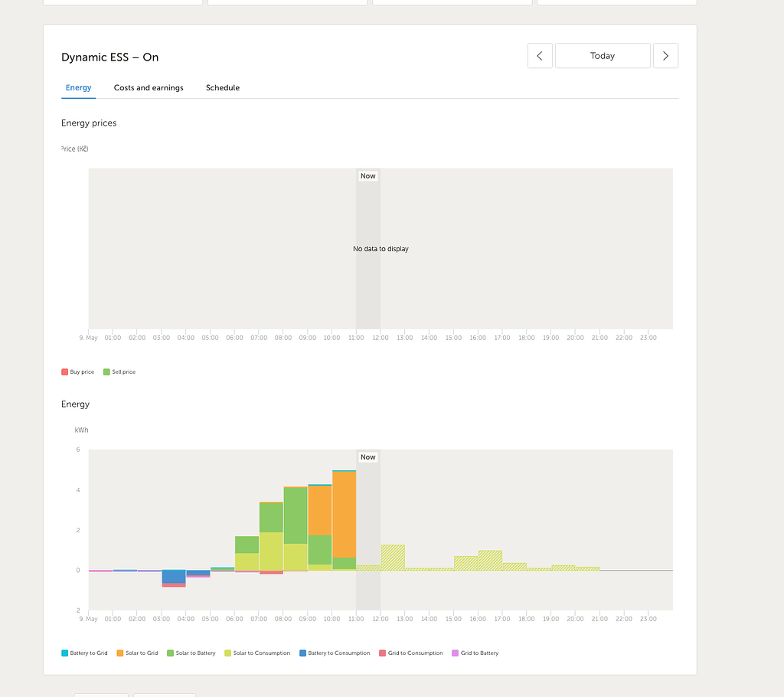
Task: Click the Buy price legend swatch
Action: (65, 371)
